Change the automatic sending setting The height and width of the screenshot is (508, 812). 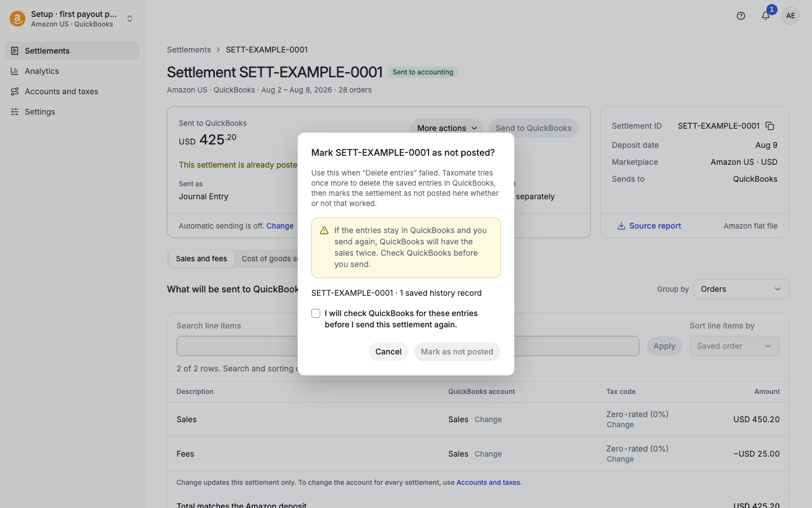pos(280,226)
